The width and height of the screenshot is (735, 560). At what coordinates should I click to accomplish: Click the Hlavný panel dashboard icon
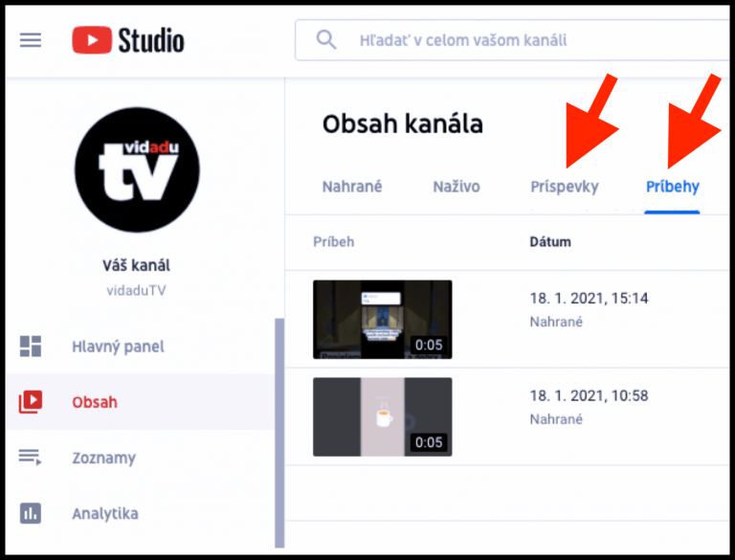(31, 347)
